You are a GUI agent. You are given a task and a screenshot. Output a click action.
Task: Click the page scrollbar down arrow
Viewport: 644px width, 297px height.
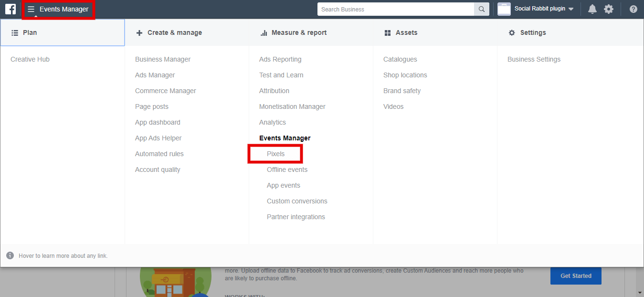pyautogui.click(x=640, y=292)
